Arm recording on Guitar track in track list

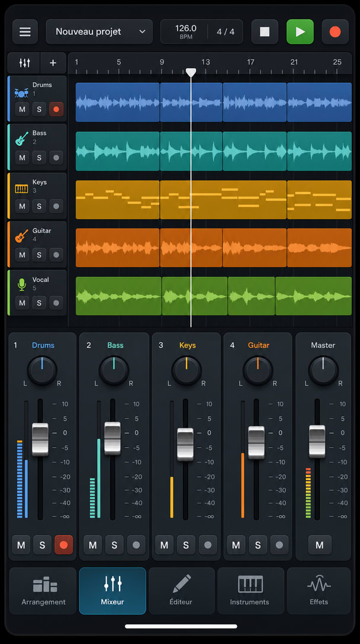[56, 255]
